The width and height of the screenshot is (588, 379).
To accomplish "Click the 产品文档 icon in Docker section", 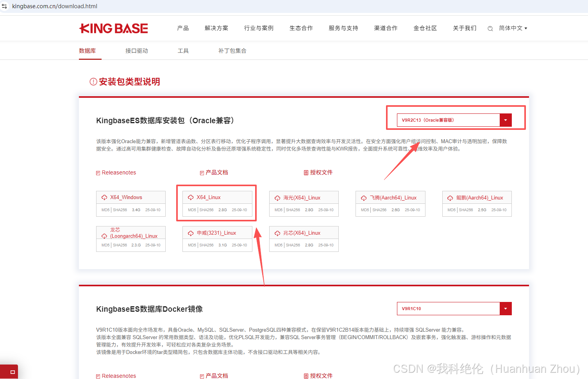I will pyautogui.click(x=202, y=376).
